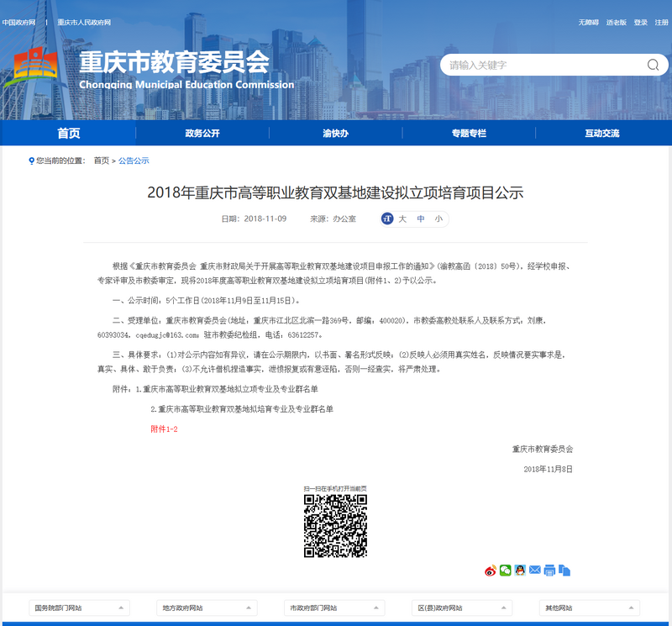Share the article to QQ
This screenshot has height=626, width=672.
point(521,571)
